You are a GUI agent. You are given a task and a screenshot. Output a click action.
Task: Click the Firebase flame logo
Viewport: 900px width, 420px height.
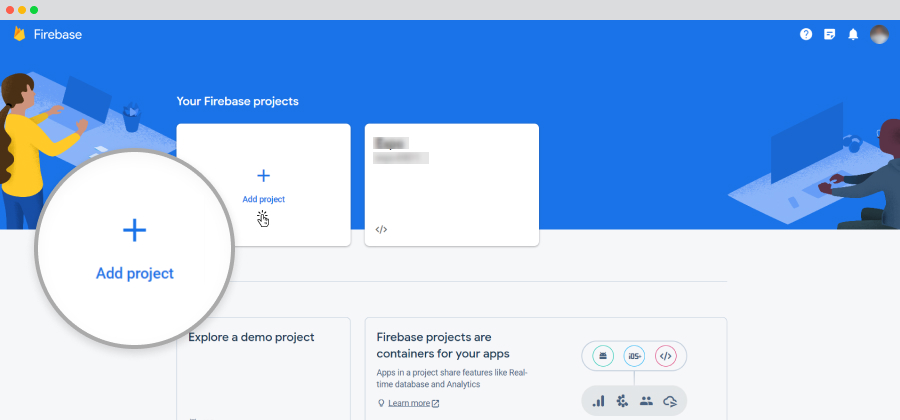click(20, 34)
